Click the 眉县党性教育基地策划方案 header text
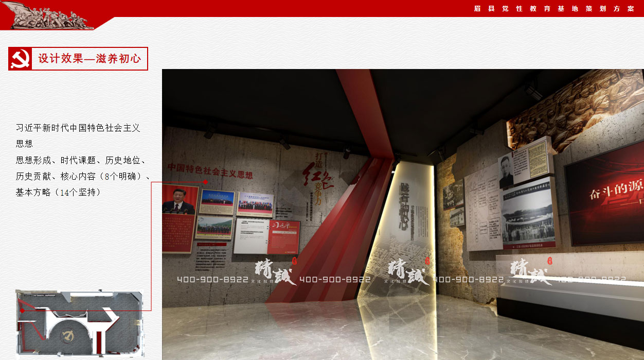This screenshot has width=644, height=360. [553, 9]
